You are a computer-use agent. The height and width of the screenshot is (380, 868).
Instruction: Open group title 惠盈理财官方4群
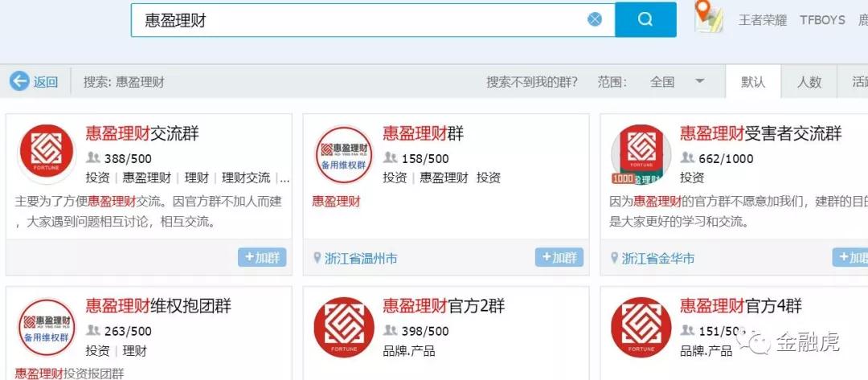[741, 306]
